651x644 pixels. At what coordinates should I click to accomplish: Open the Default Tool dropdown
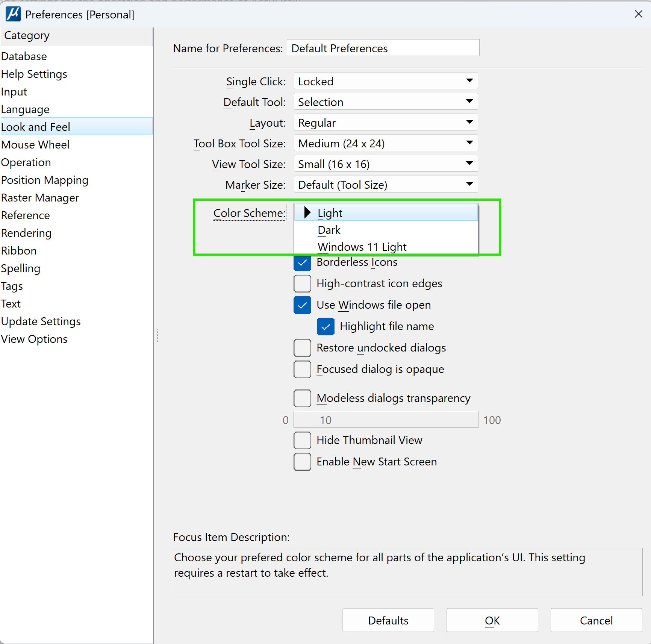click(386, 102)
